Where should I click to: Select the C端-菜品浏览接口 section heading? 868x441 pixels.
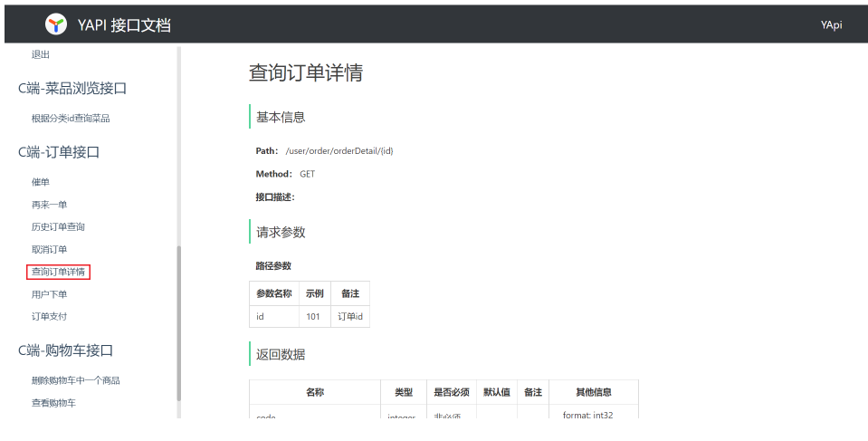(x=72, y=88)
